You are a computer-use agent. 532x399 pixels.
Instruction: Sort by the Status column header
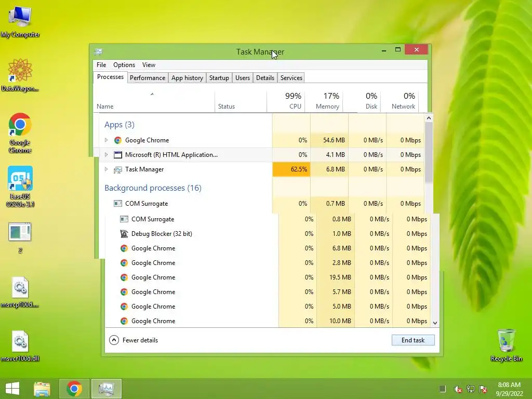tap(241, 101)
